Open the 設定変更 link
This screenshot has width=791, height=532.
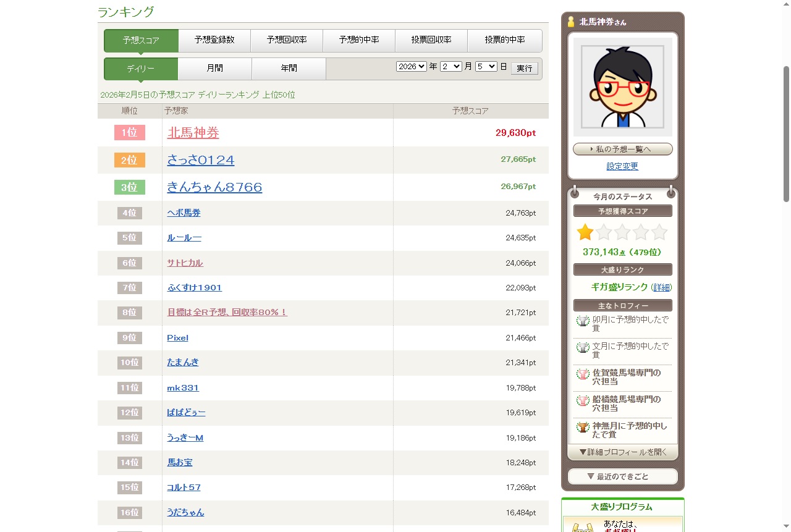click(622, 166)
